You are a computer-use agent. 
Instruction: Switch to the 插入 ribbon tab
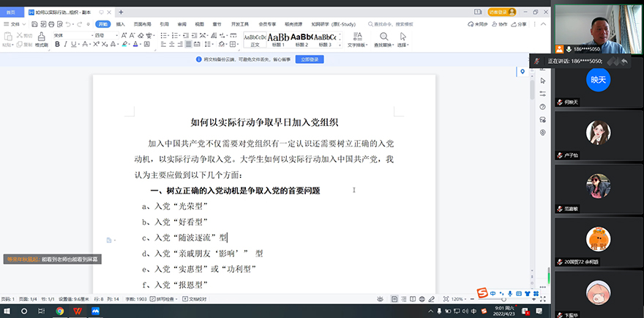coord(120,24)
